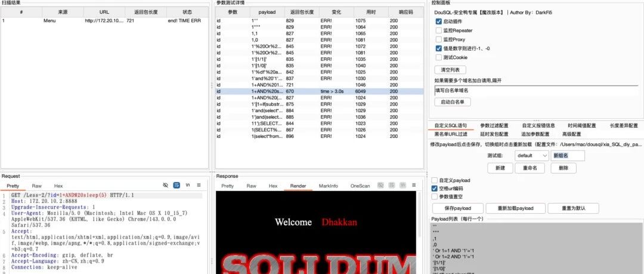Open the 测试组 default dropdown
This screenshot has height=274, width=644.
pos(531,156)
